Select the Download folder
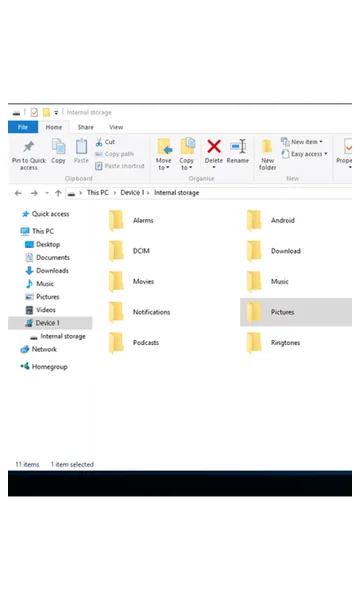This screenshot has height=600, width=360. click(274, 251)
